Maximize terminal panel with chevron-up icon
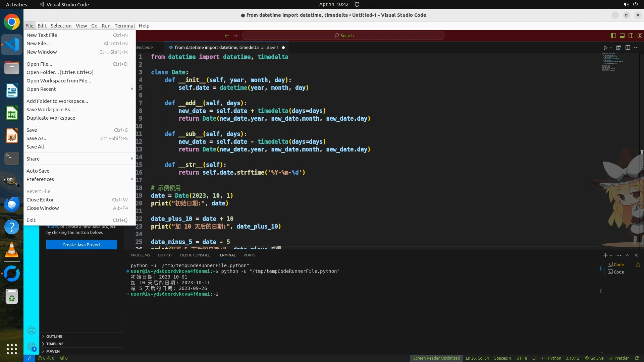 tap(628, 255)
